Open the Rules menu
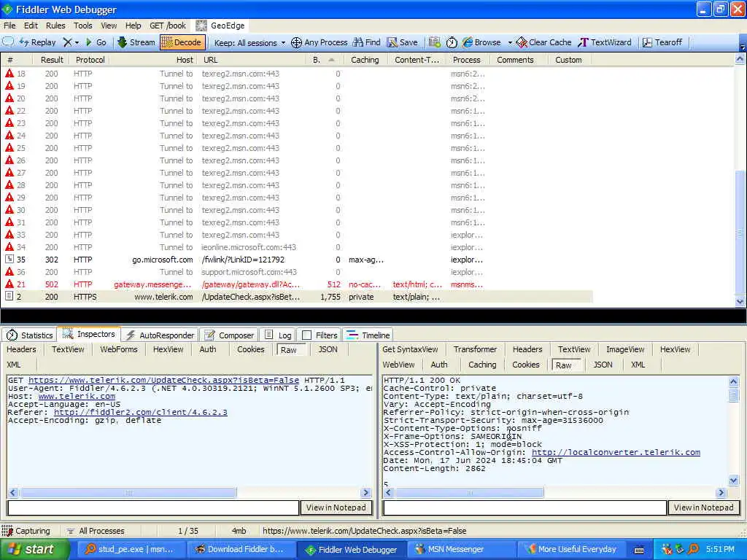This screenshot has height=560, width=747. click(55, 26)
